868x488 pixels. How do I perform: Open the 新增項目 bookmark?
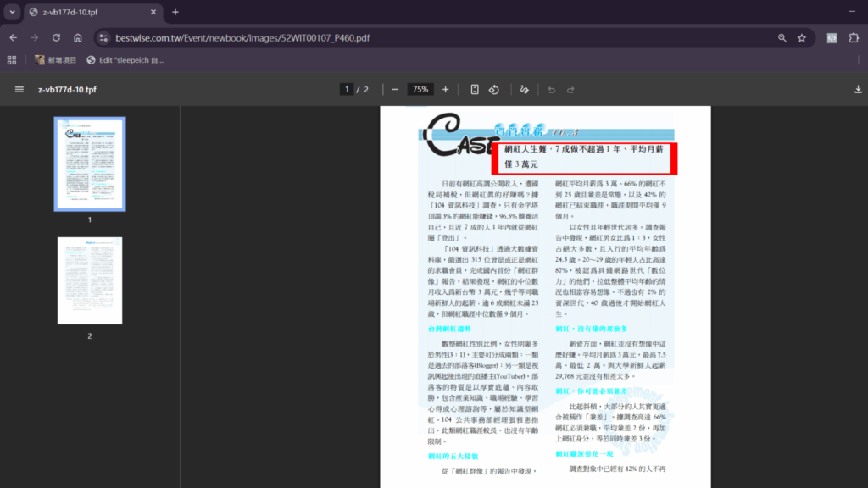click(56, 60)
